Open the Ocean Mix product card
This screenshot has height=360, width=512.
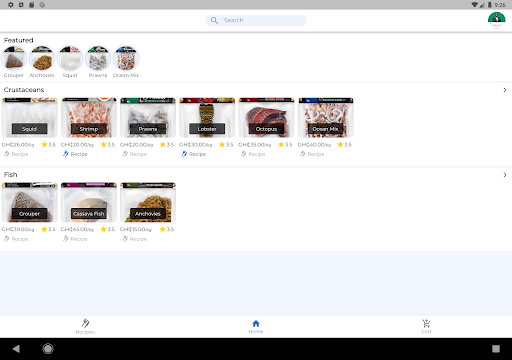pyautogui.click(x=326, y=117)
